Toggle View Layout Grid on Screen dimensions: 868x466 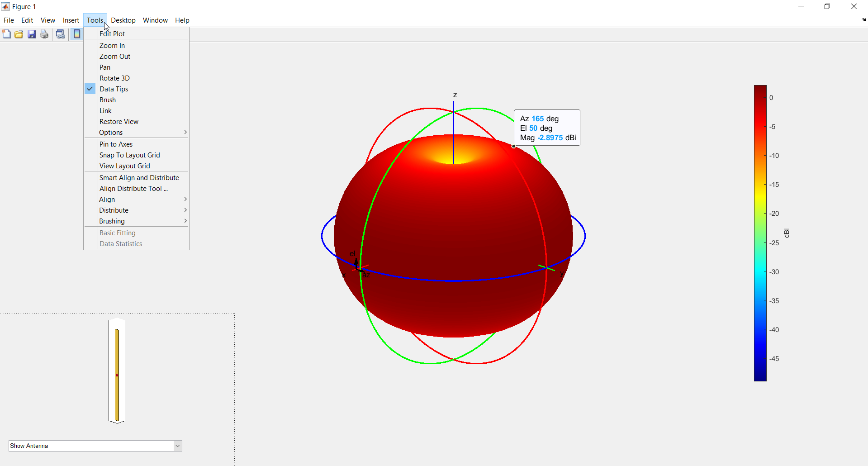tap(124, 166)
